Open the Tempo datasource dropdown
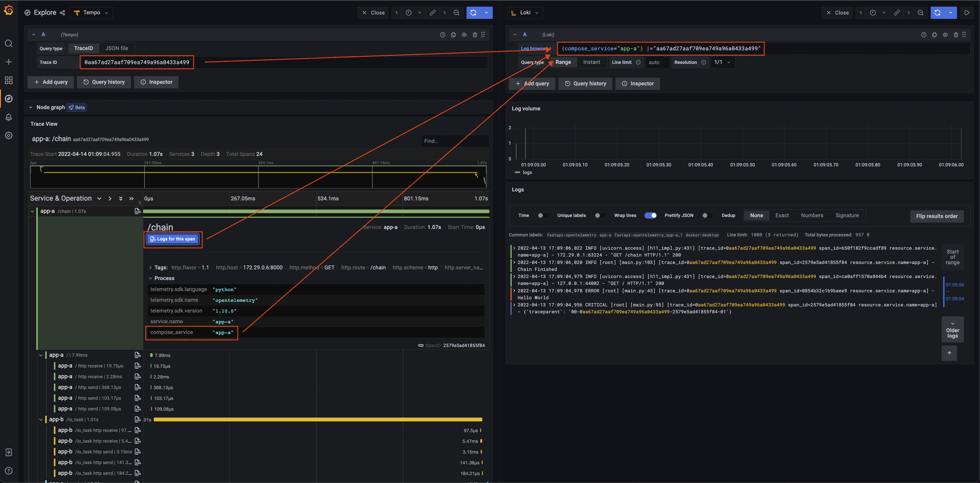The height and width of the screenshot is (483, 980). coord(91,13)
